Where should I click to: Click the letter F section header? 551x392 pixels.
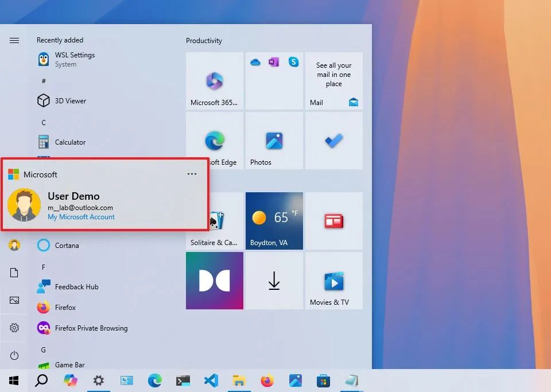point(44,267)
